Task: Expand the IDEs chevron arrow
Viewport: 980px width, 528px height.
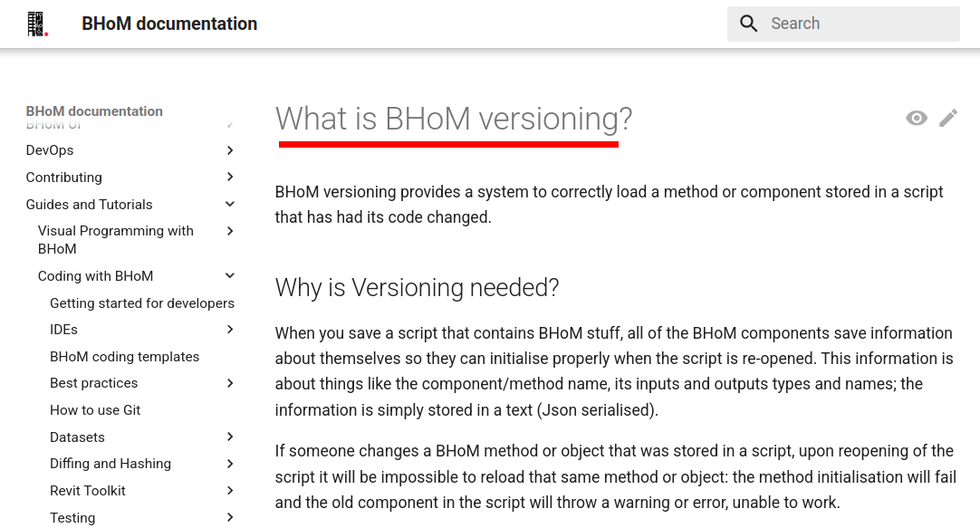Action: 230,330
